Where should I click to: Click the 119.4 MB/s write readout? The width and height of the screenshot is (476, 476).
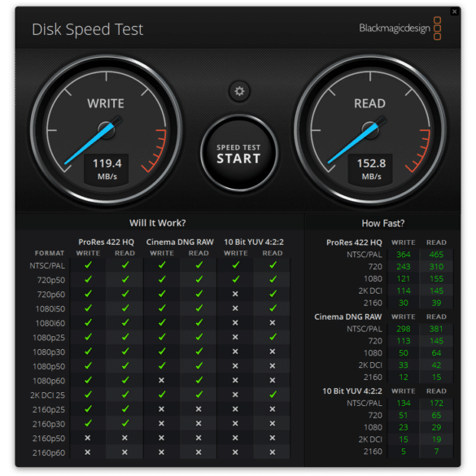coord(107,168)
